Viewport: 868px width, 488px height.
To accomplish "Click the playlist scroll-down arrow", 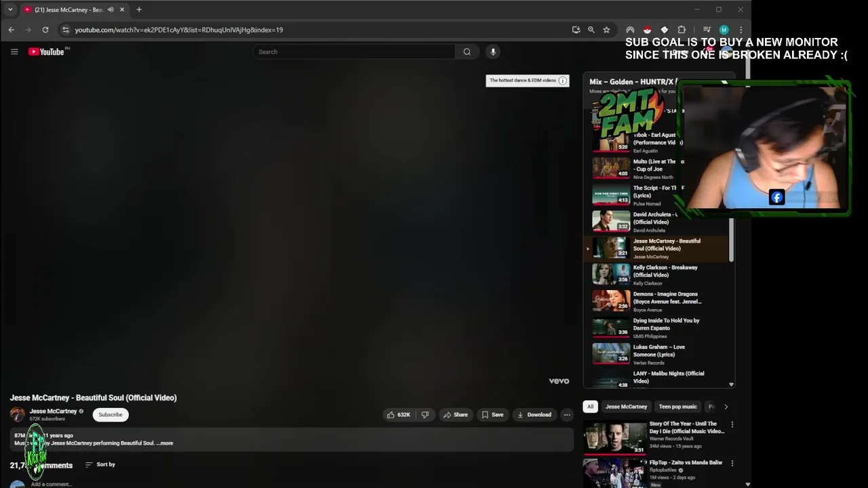I will [x=731, y=384].
